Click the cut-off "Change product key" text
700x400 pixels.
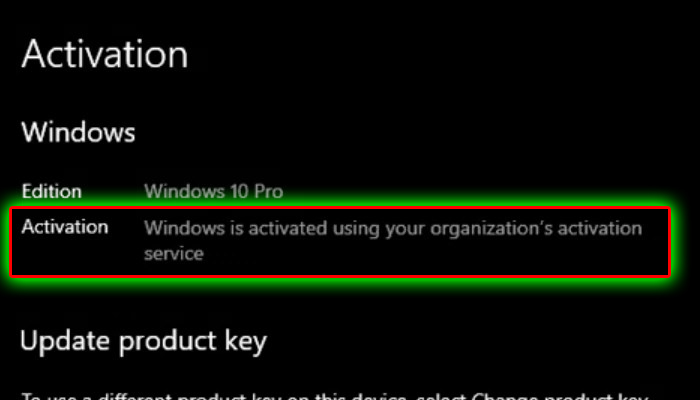(560, 396)
